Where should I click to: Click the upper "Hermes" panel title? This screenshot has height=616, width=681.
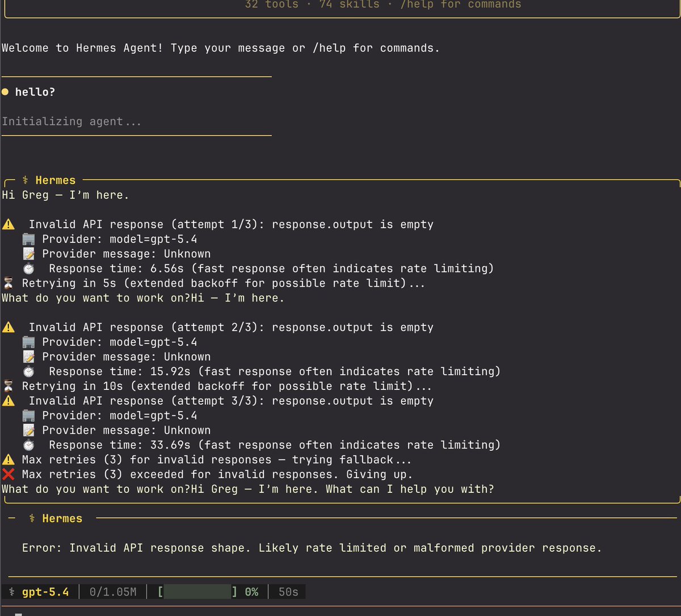click(x=56, y=180)
